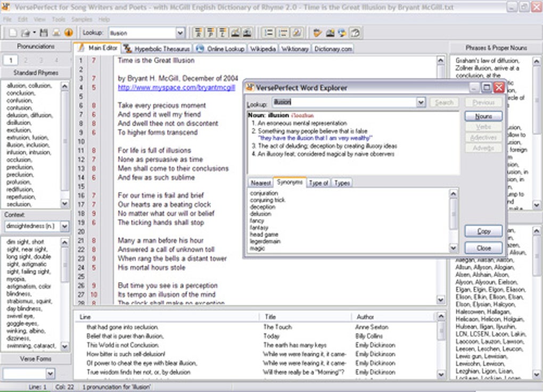Click the VersePerfect Word Explorer title bar icon
The height and width of the screenshot is (392, 543).
(250, 87)
